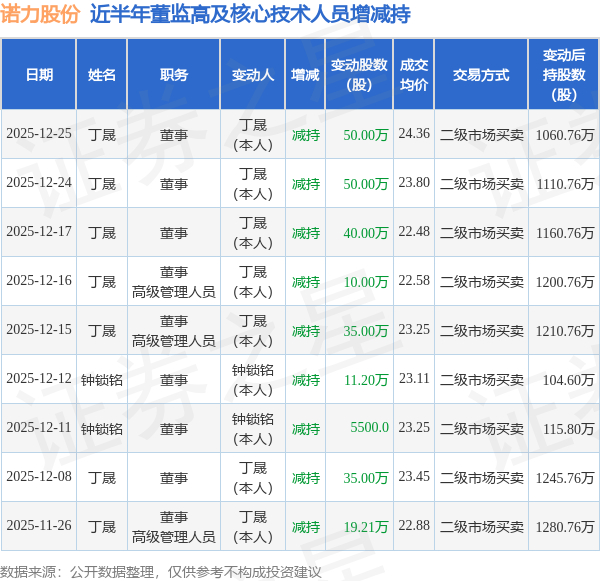This screenshot has height=581, width=600.
Task: Click the 变动人 column header
Action: coord(253,74)
